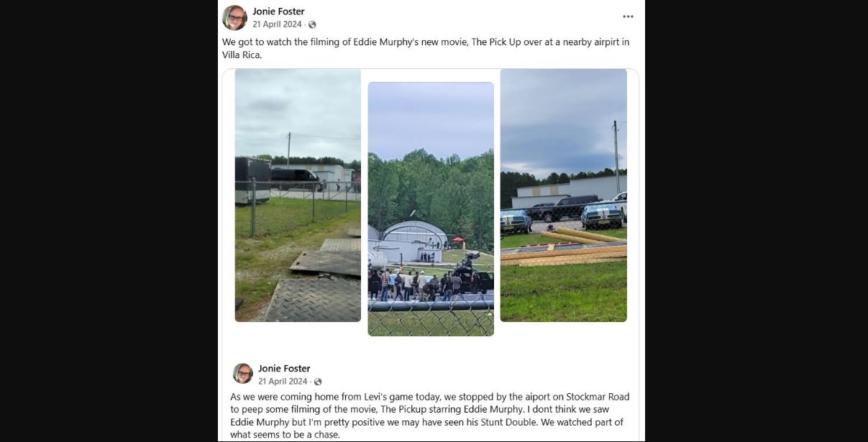Open the shared post's 21 April 2024 timestamp
Screen dimensions: 868x442
[x=283, y=382]
